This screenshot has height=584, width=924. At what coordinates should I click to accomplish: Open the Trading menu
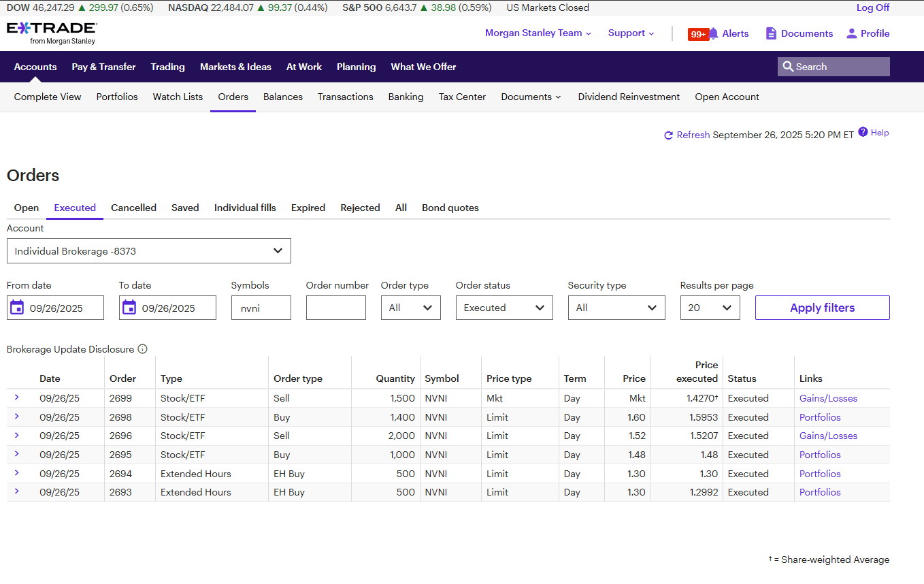[x=167, y=67]
